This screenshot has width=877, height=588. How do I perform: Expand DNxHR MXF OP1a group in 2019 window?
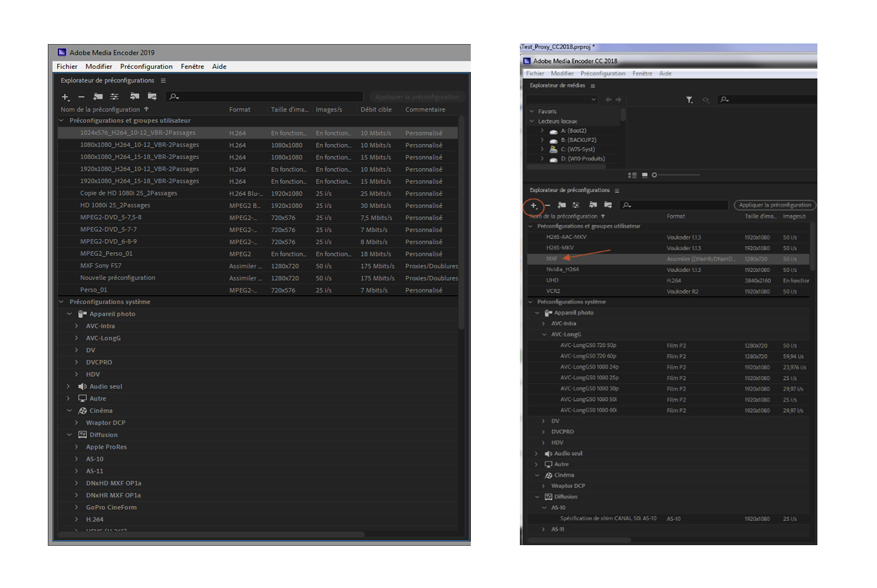(x=76, y=496)
